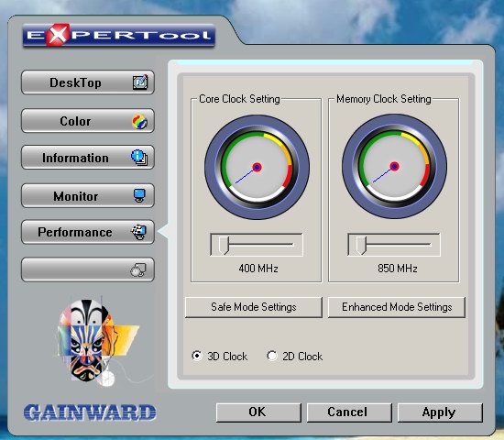Click the Color rainbow ball icon
The width and height of the screenshot is (504, 440).
[140, 122]
